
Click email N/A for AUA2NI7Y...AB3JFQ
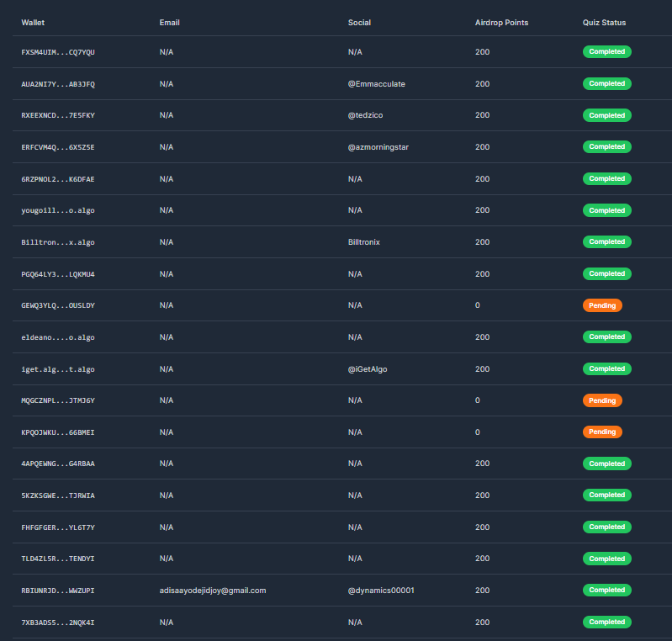(x=167, y=84)
